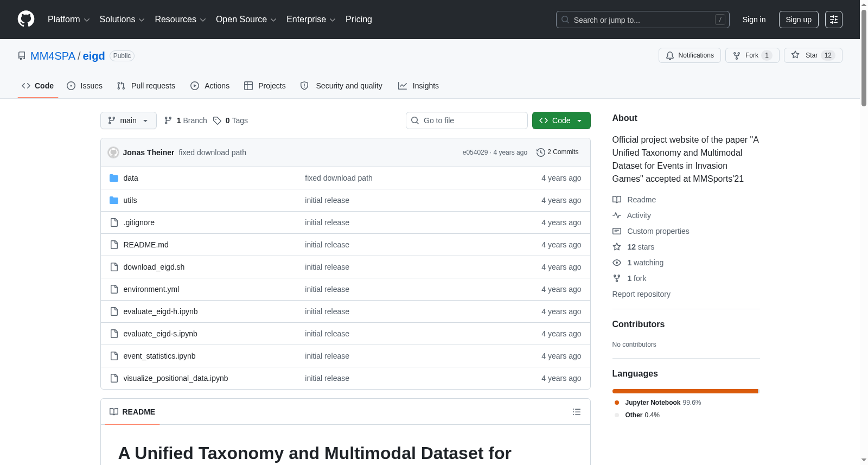The width and height of the screenshot is (868, 465).
Task: Open evaluate_eigd-s.ipynb file
Action: (160, 334)
